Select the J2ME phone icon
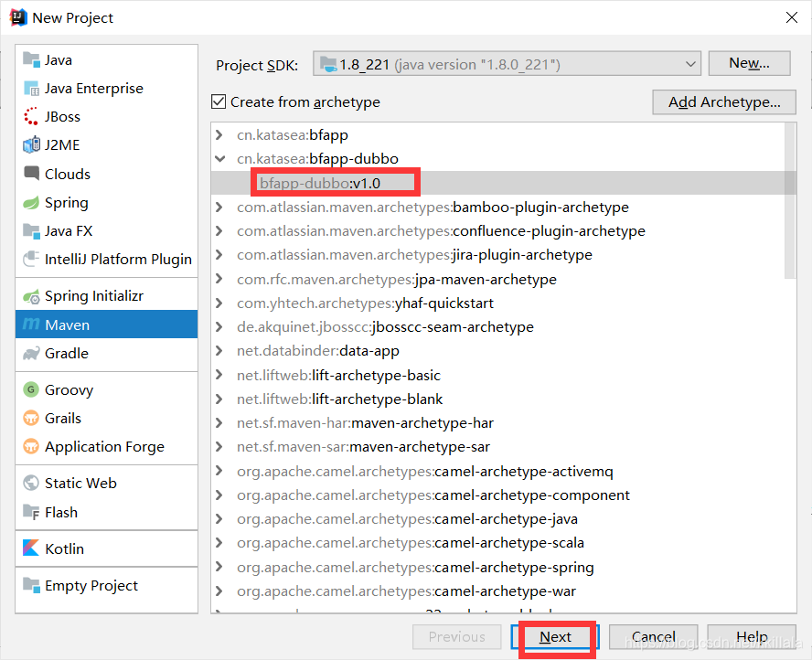812x660 pixels. tap(31, 145)
